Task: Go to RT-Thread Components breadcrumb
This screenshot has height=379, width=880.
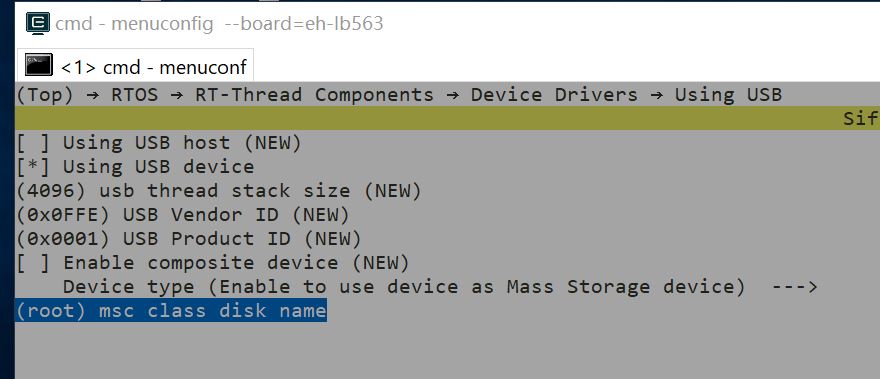Action: tap(314, 94)
